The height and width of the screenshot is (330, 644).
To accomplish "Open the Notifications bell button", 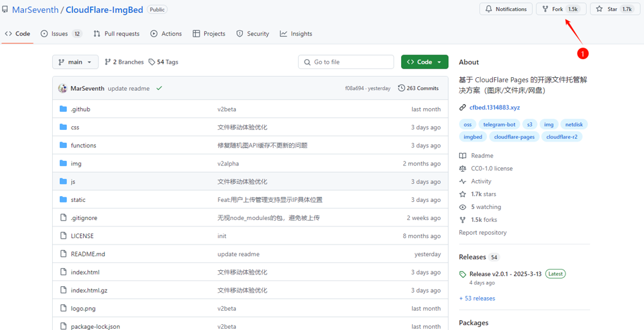I will click(x=506, y=9).
